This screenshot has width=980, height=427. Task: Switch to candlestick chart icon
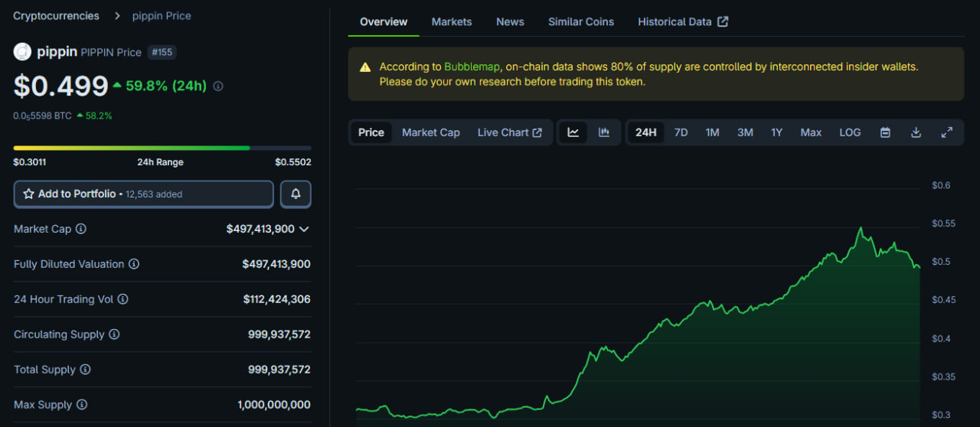604,132
